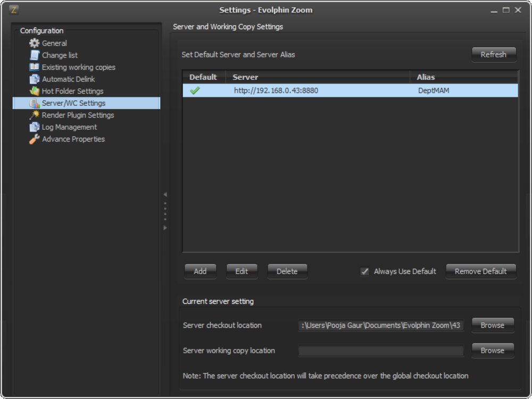Screen dimensions: 532x399
Task: Toggle Always Use Default checkbox
Action: click(x=365, y=271)
